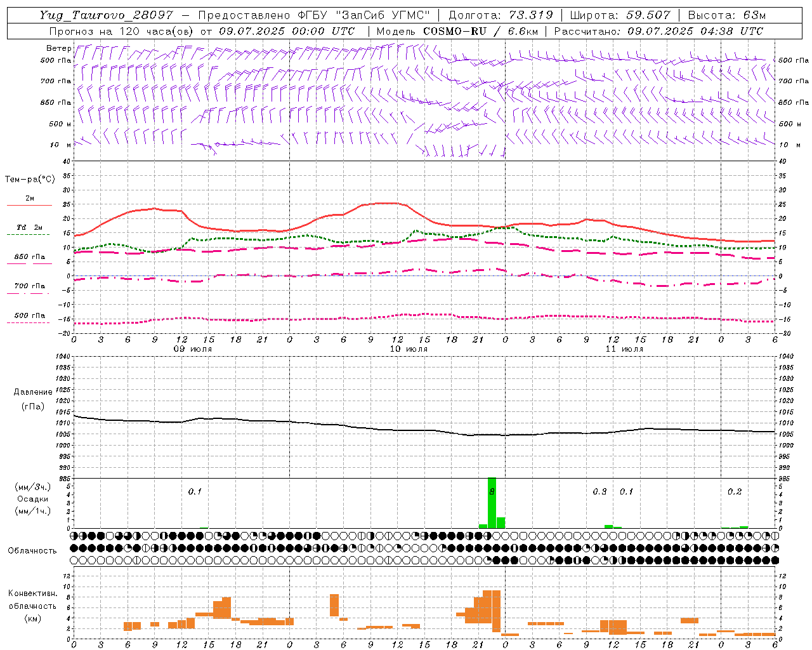812x650 pixels.
Task: Click the solid red 2м legend line
Action: tap(29, 206)
